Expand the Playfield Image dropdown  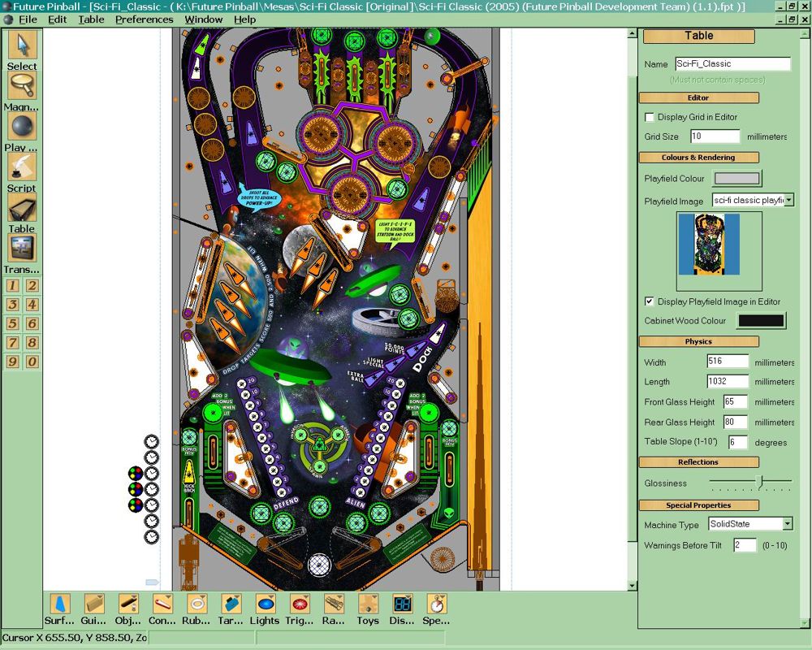tap(788, 200)
